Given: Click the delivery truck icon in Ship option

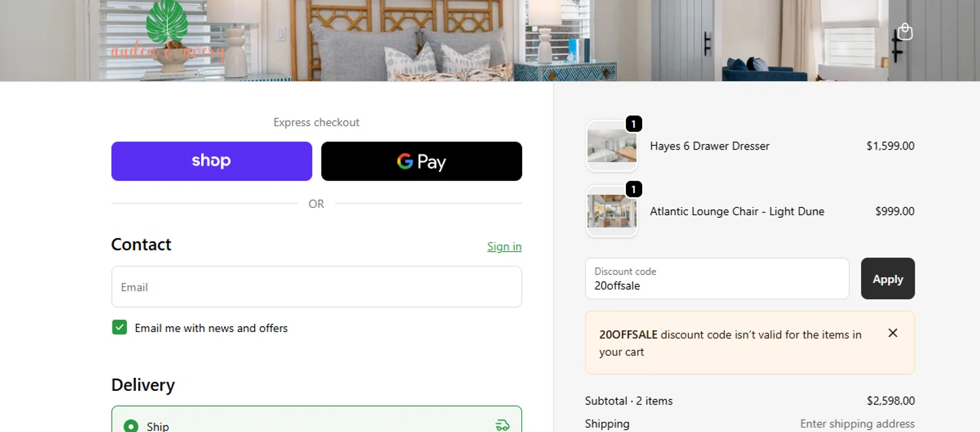Looking at the screenshot, I should pos(502,425).
